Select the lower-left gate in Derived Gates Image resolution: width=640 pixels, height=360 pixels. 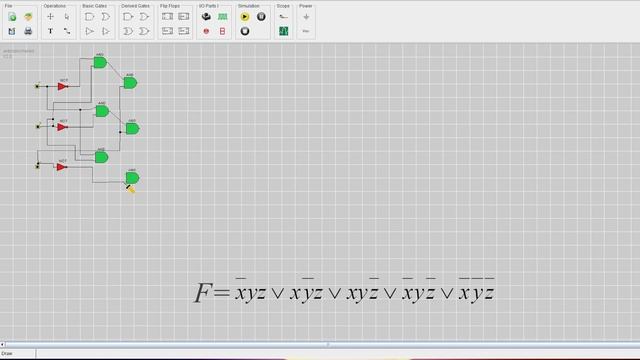coord(128,31)
